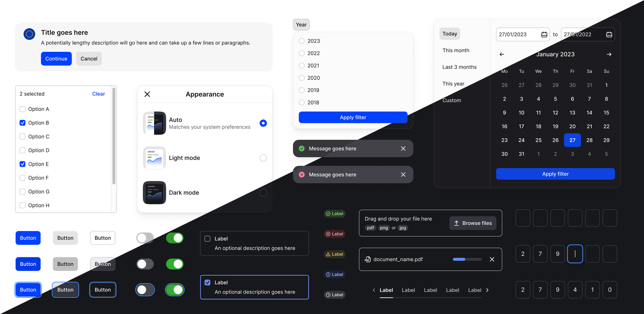
Task: Choose the 2019 radio option
Action: coord(302,90)
